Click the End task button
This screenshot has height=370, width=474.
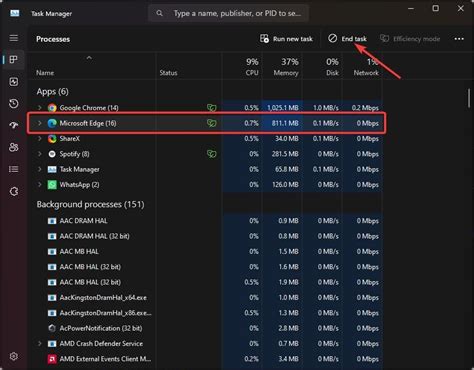pos(347,39)
